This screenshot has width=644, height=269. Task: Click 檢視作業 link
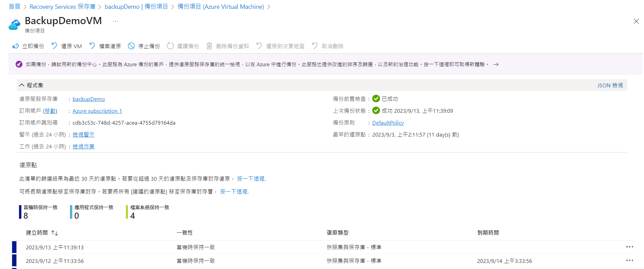[83, 146]
